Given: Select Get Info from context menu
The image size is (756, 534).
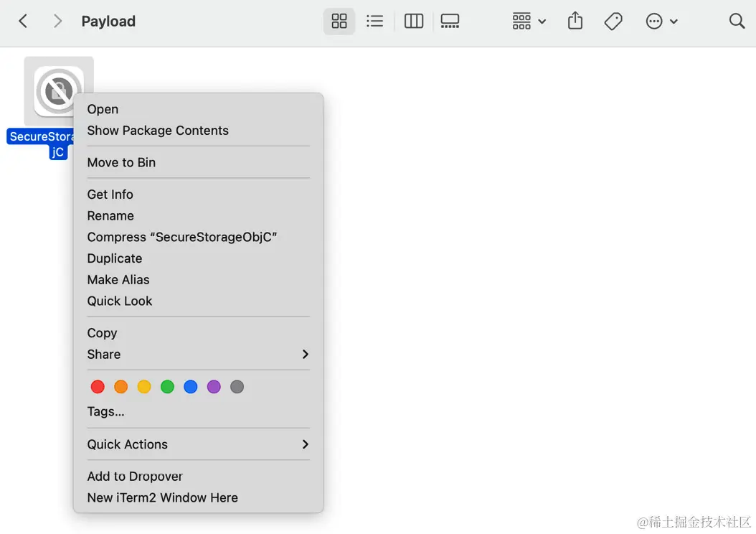Looking at the screenshot, I should [110, 195].
